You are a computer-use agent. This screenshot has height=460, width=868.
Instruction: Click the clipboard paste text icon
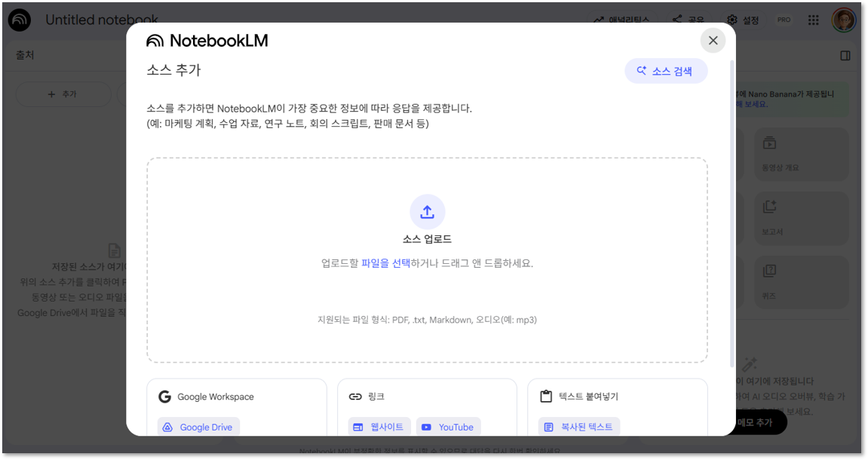[x=546, y=397]
